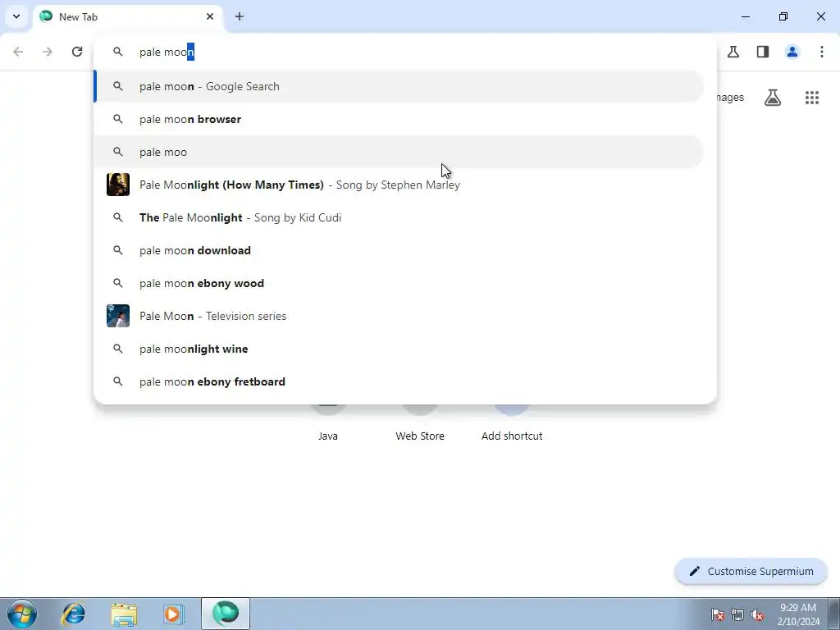Open the experiments flask icon in the toolbar
Image resolution: width=840 pixels, height=630 pixels.
click(733, 52)
